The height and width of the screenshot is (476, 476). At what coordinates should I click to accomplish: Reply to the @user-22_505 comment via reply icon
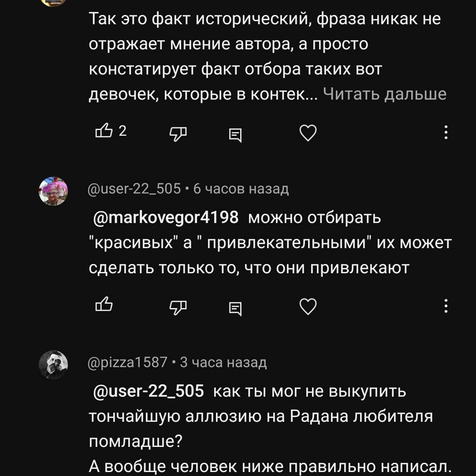pos(235,309)
